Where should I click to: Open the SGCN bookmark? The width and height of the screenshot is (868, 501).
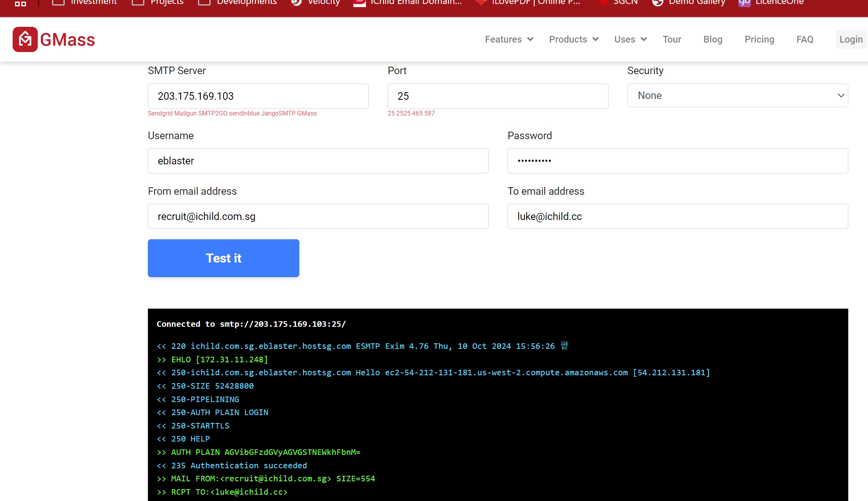(618, 2)
